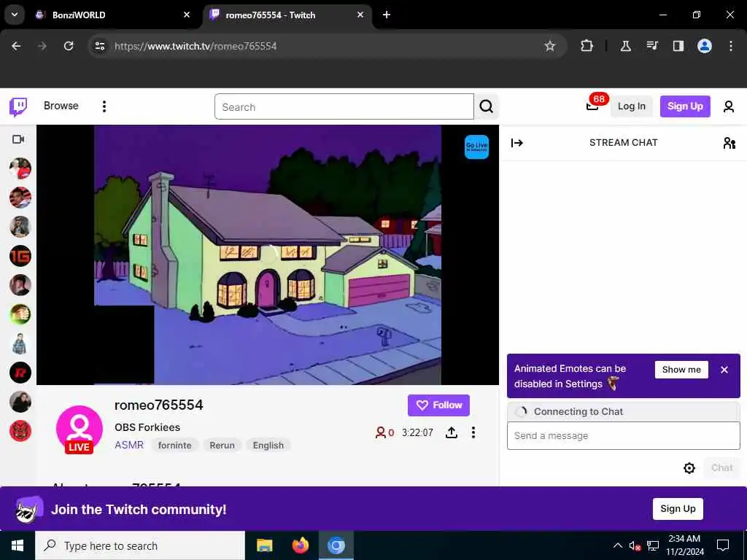
Task: Close the BonziWORLD tab
Action: point(187,15)
